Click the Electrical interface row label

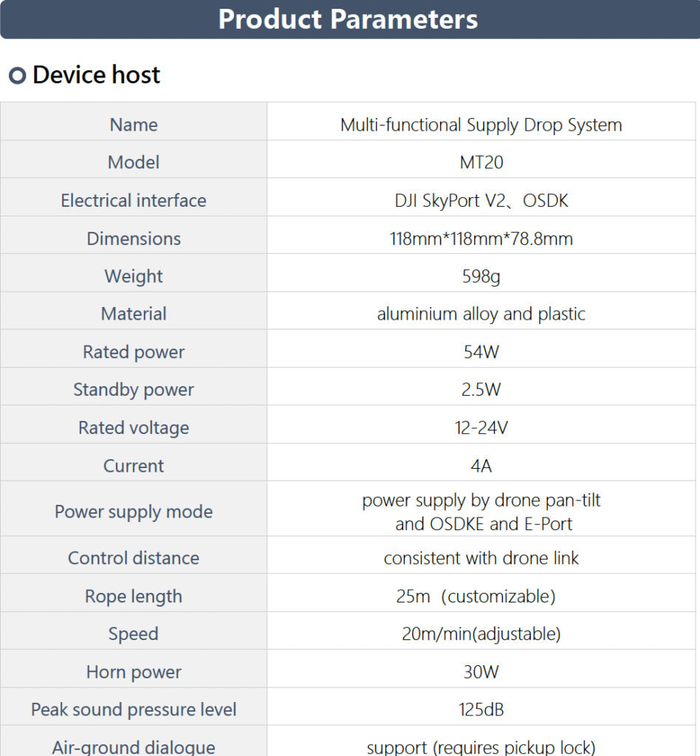(134, 201)
